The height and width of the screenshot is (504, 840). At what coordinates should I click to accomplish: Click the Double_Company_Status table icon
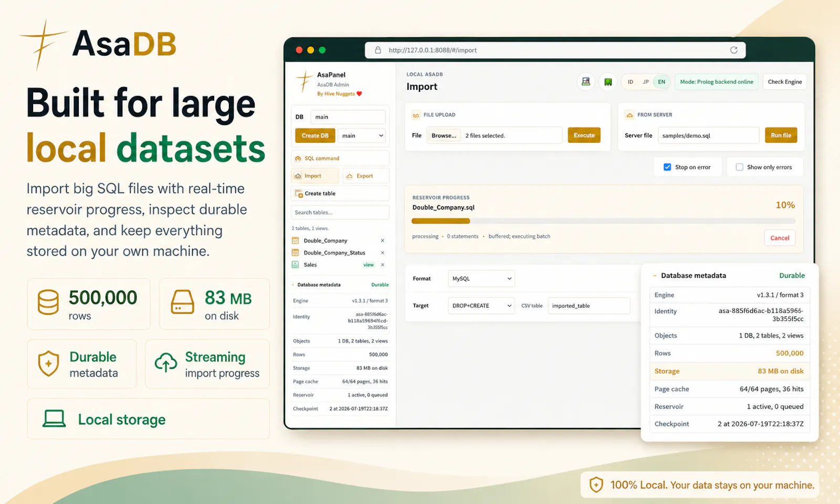click(x=295, y=253)
